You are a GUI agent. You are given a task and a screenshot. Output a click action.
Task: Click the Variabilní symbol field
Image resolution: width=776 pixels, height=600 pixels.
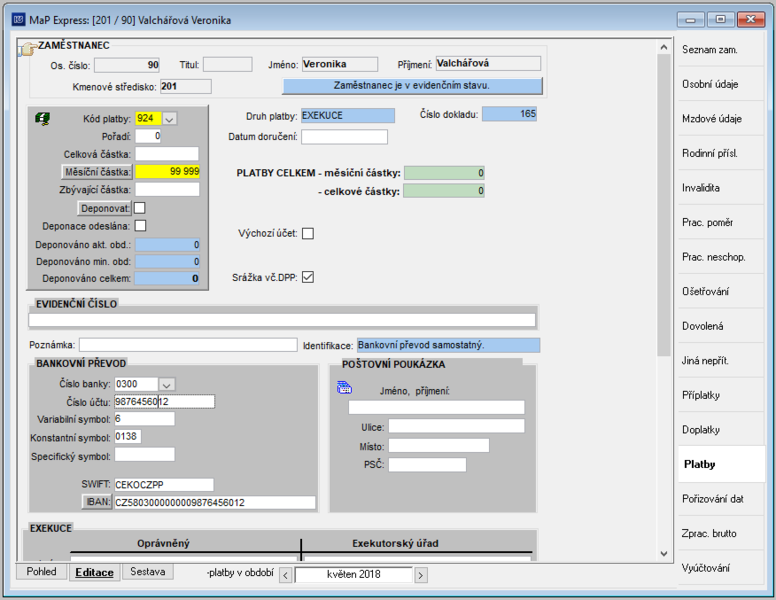(x=145, y=419)
